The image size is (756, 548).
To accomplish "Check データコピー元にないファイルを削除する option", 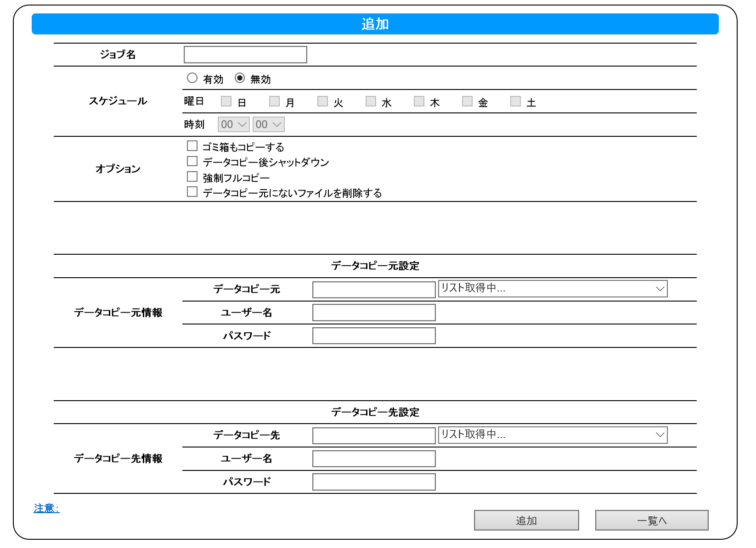I will coord(192,192).
